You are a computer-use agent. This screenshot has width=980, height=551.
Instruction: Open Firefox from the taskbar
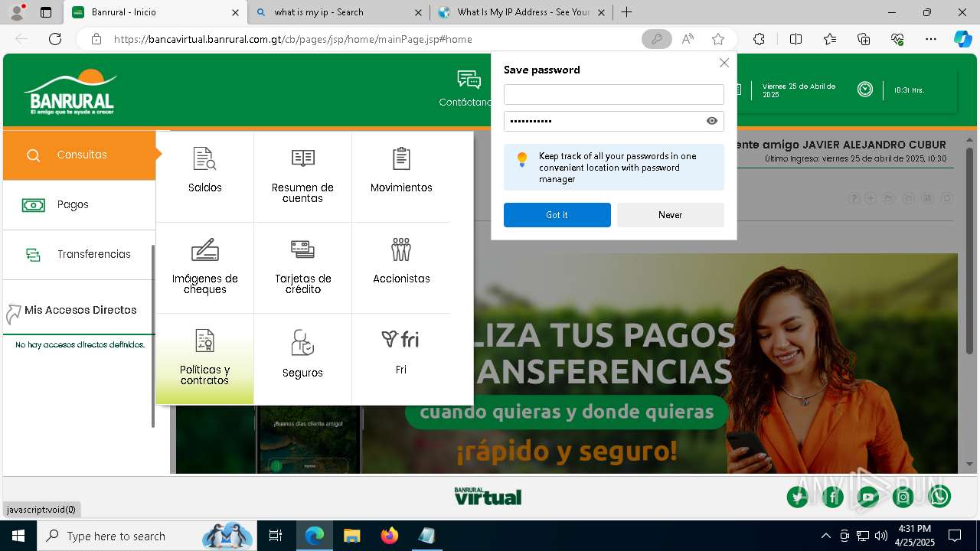pos(390,536)
